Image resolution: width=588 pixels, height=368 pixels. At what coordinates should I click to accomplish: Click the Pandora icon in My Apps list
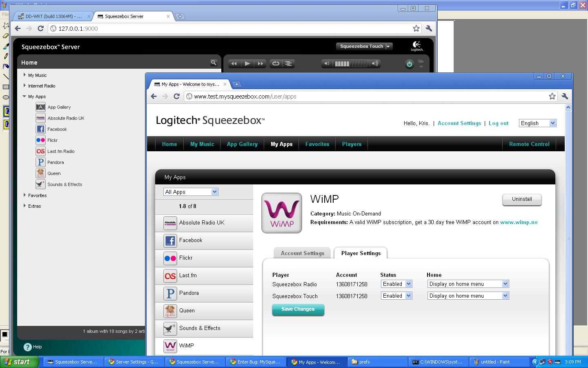pyautogui.click(x=170, y=293)
